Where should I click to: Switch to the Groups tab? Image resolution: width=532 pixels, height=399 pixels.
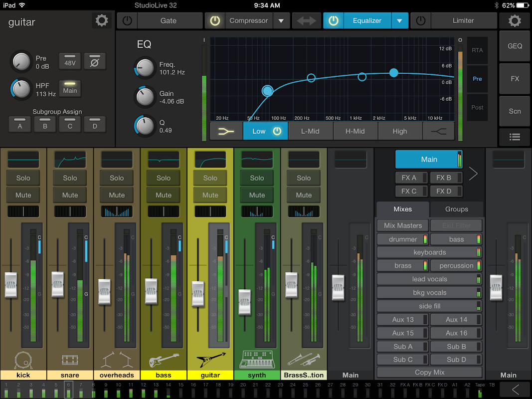456,209
